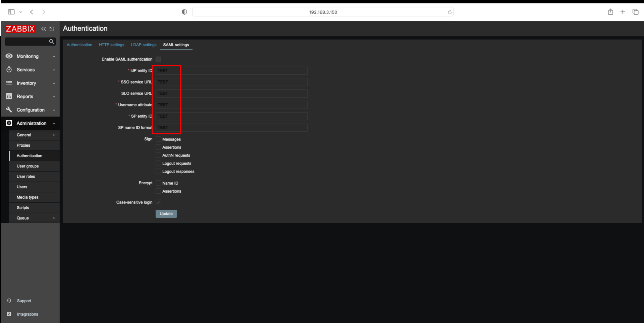The height and width of the screenshot is (323, 644).
Task: Click the IdP entity ID field
Action: coord(231,71)
